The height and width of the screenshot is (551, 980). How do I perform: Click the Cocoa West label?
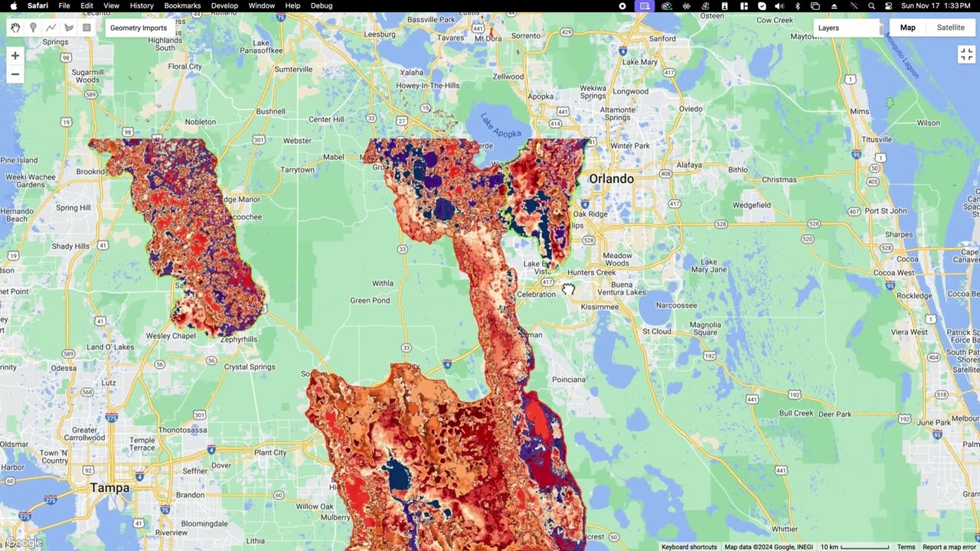(895, 272)
